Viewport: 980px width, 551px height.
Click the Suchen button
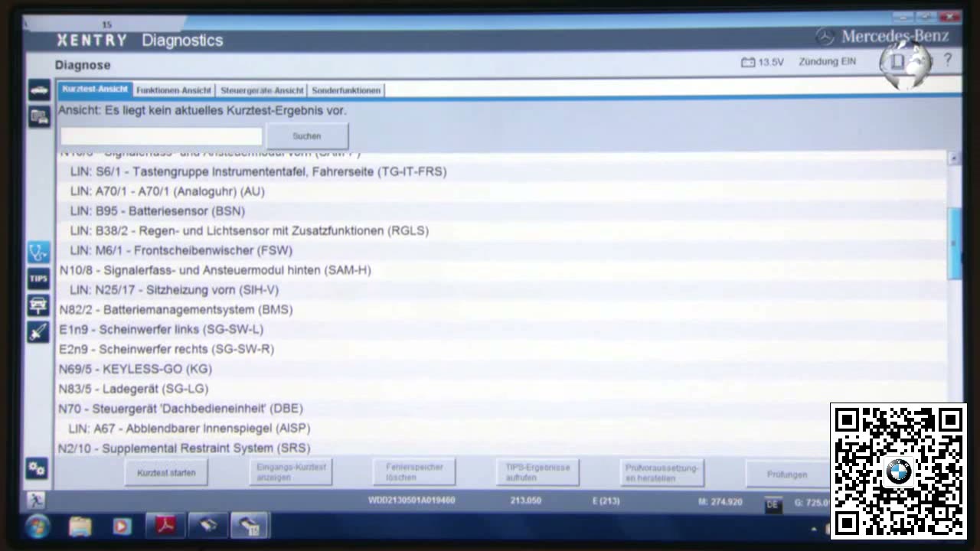(307, 136)
